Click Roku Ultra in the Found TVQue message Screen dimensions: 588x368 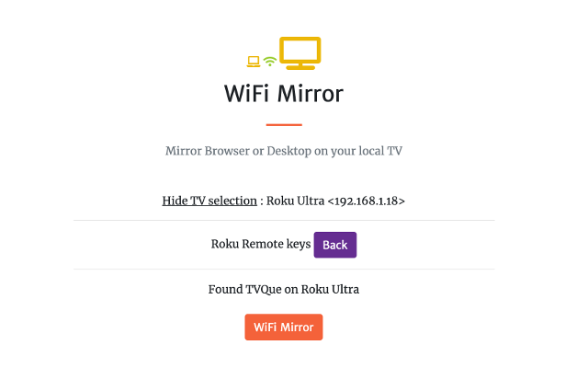pyautogui.click(x=330, y=290)
